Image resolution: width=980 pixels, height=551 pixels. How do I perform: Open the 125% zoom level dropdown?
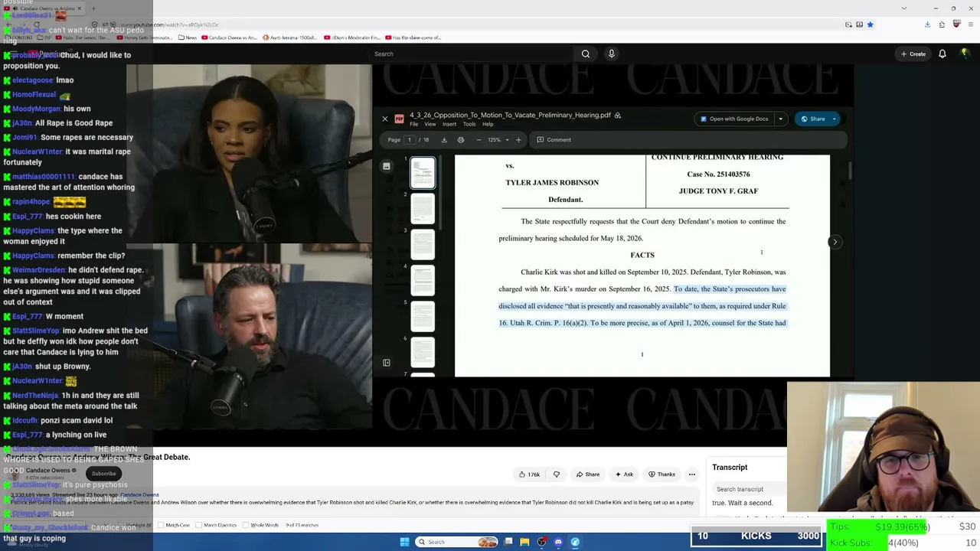(498, 140)
